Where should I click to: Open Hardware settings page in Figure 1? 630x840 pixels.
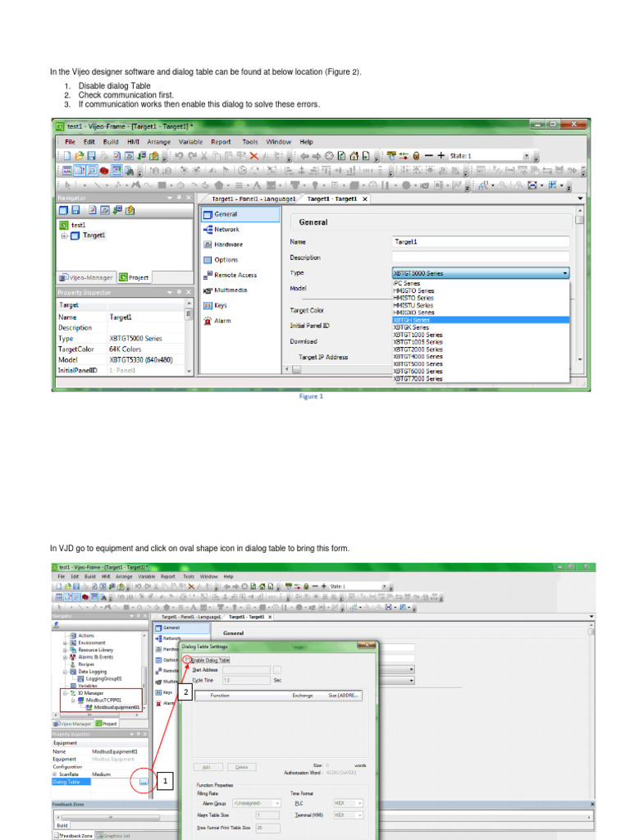click(223, 244)
